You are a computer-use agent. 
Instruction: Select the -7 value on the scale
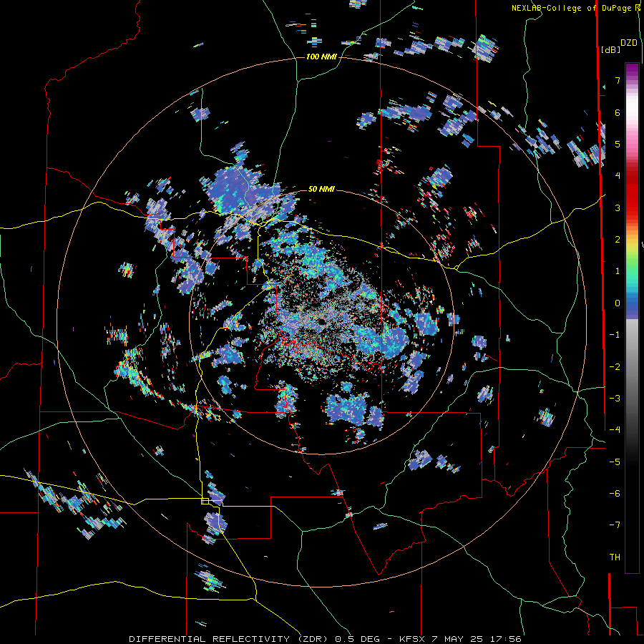pos(615,525)
